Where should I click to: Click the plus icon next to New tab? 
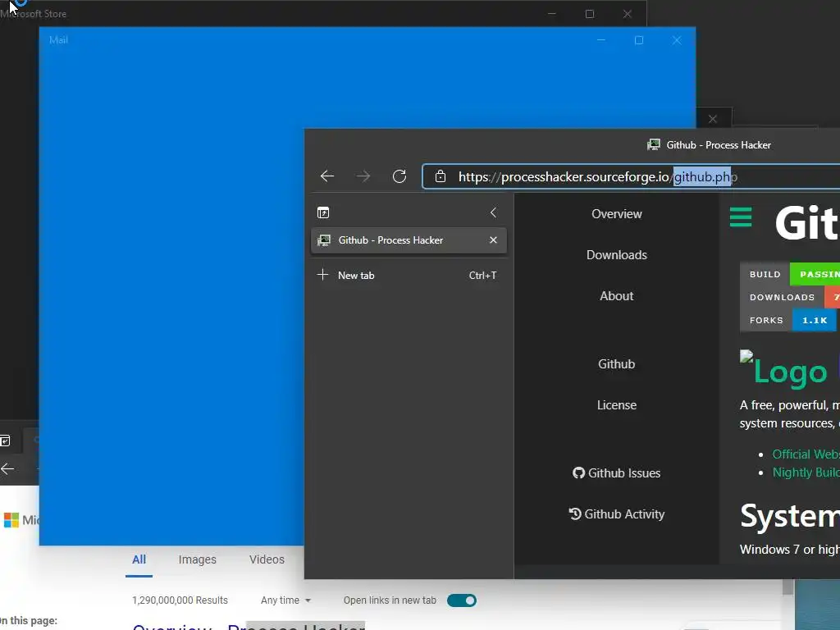click(322, 275)
